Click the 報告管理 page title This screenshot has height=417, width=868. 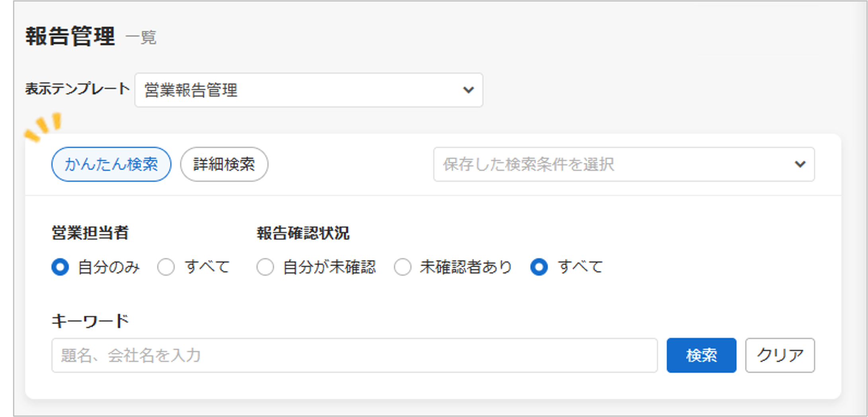tap(70, 37)
